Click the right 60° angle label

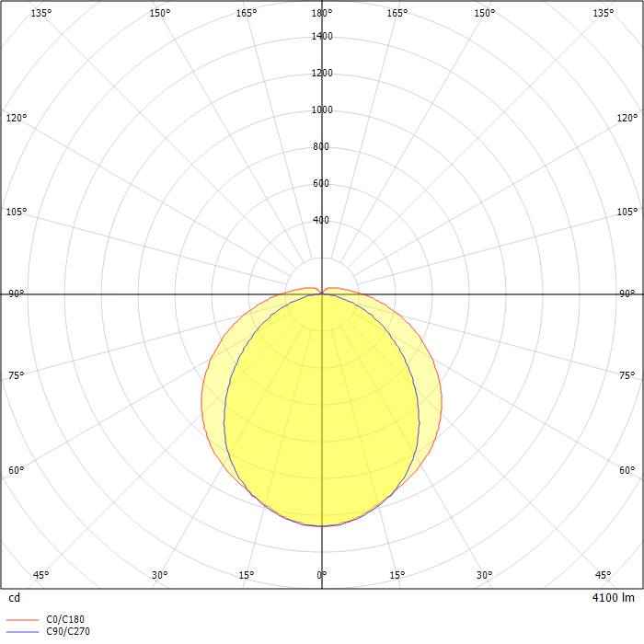pos(627,470)
